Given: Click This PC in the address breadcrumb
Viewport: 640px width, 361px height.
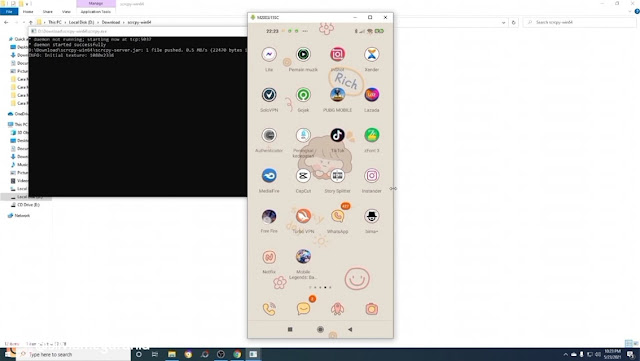Looking at the screenshot, I should pyautogui.click(x=55, y=22).
